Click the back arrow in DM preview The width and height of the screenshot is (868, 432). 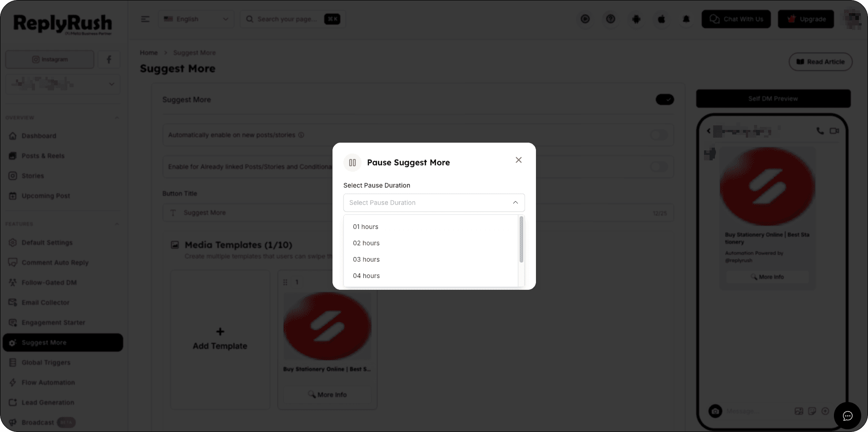tap(709, 131)
